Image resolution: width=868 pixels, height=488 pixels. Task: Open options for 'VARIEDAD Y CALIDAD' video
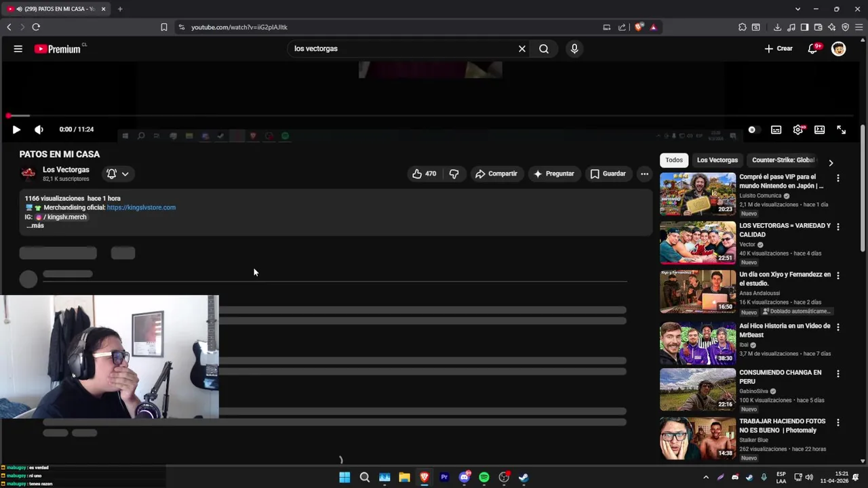pyautogui.click(x=838, y=227)
